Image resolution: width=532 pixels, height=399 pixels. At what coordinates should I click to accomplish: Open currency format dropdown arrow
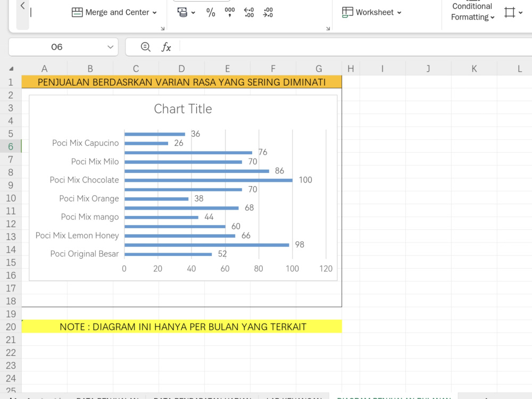click(x=194, y=13)
